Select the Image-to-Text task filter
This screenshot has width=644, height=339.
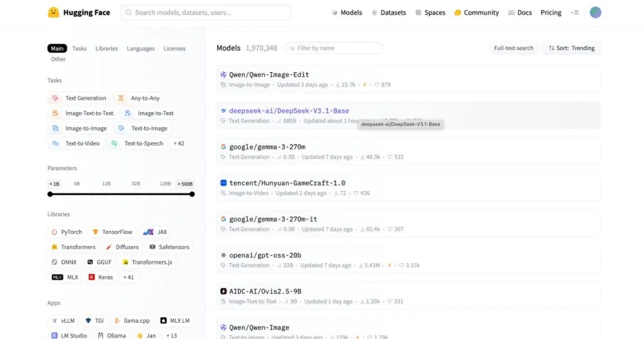(149, 113)
